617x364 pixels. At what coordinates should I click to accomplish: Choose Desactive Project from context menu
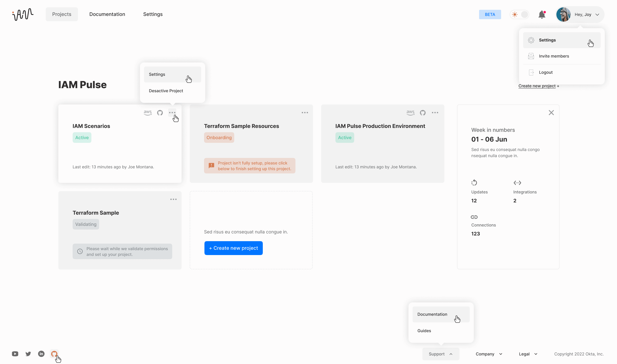click(166, 91)
